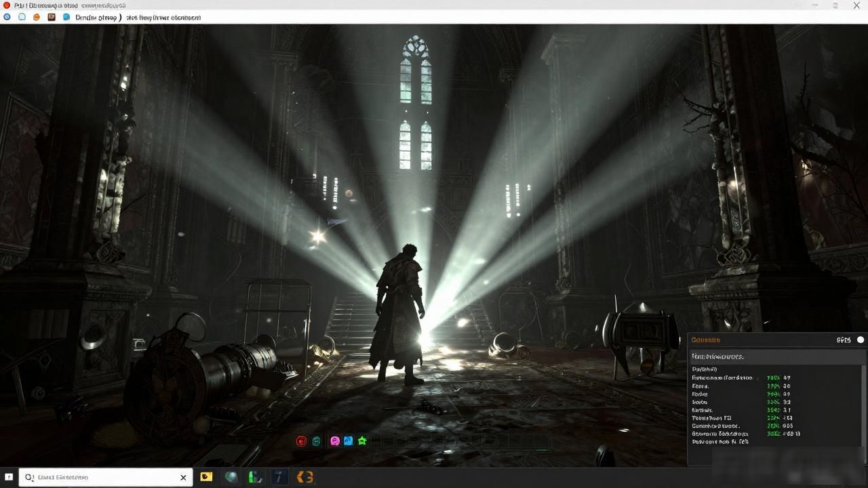Activate the pink circular hotbar icon
The image size is (868, 488).
tap(334, 441)
